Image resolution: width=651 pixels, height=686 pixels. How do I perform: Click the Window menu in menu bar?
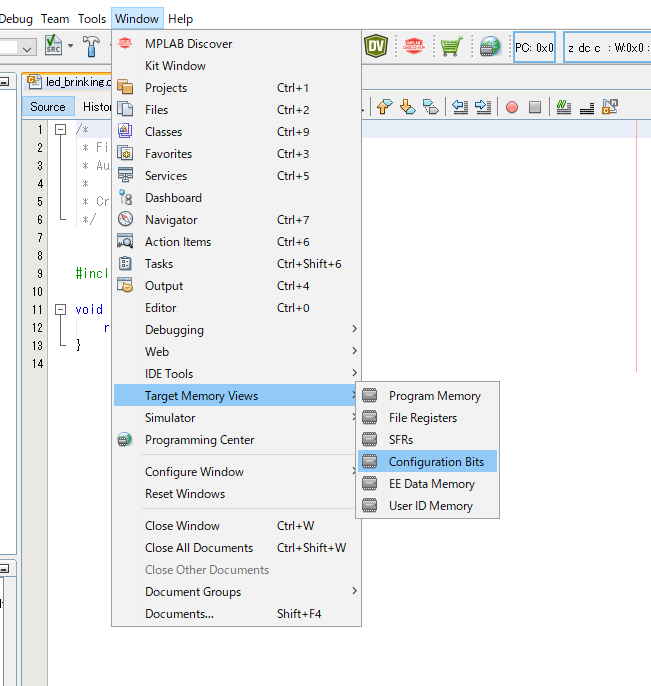click(x=137, y=19)
